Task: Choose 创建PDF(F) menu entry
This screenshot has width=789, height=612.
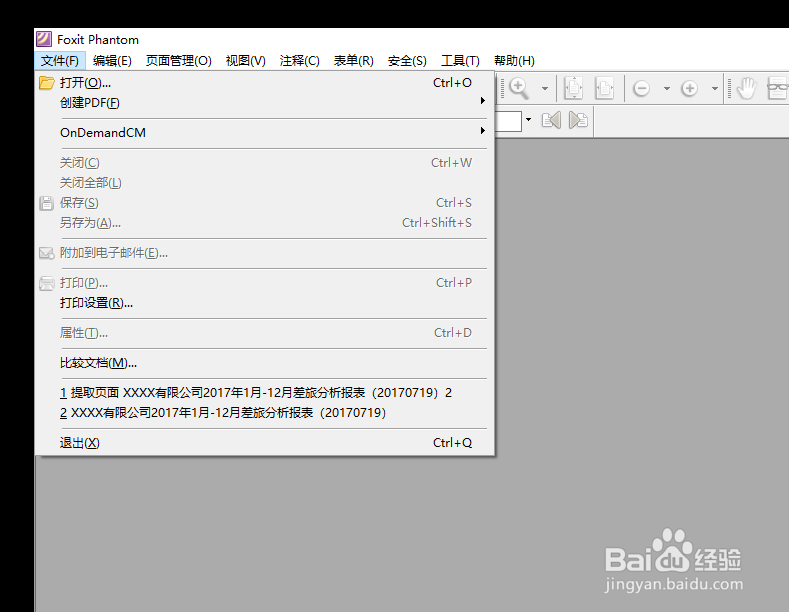Action: pyautogui.click(x=265, y=103)
